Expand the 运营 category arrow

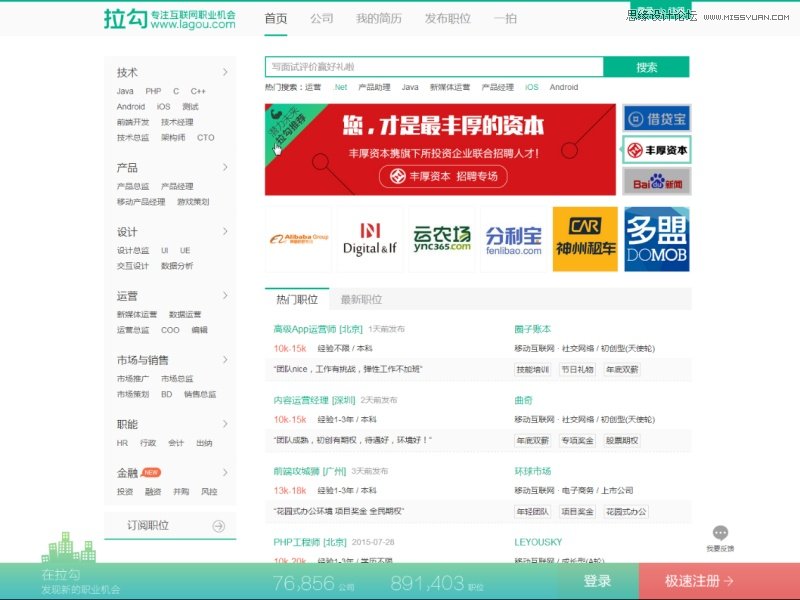click(x=225, y=295)
